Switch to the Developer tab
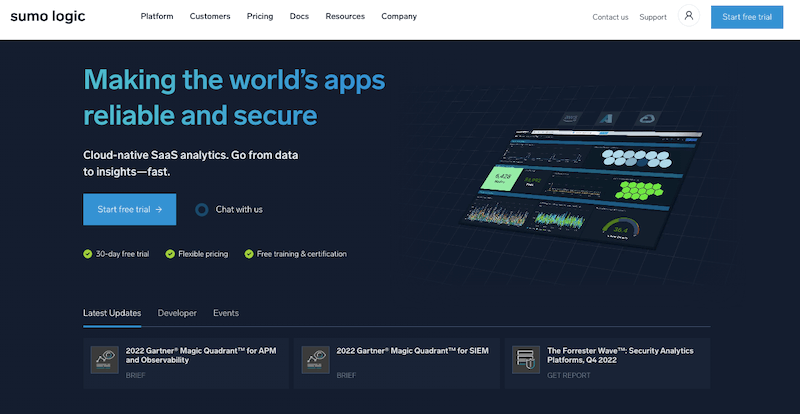800x414 pixels. pyautogui.click(x=177, y=313)
